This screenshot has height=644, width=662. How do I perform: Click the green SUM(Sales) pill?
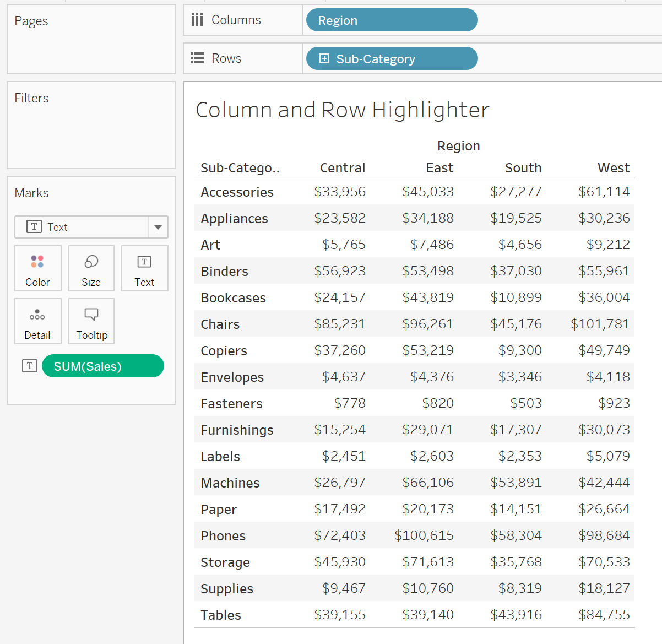(x=102, y=365)
